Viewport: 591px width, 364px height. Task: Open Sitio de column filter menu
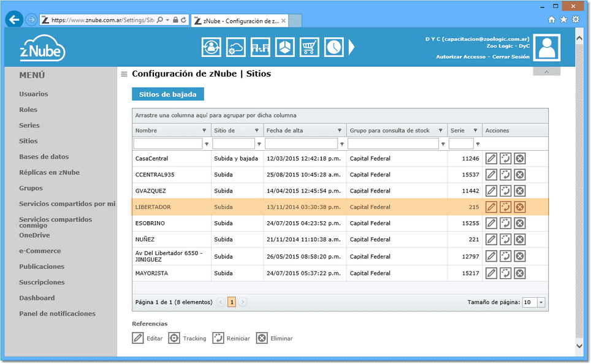[257, 131]
